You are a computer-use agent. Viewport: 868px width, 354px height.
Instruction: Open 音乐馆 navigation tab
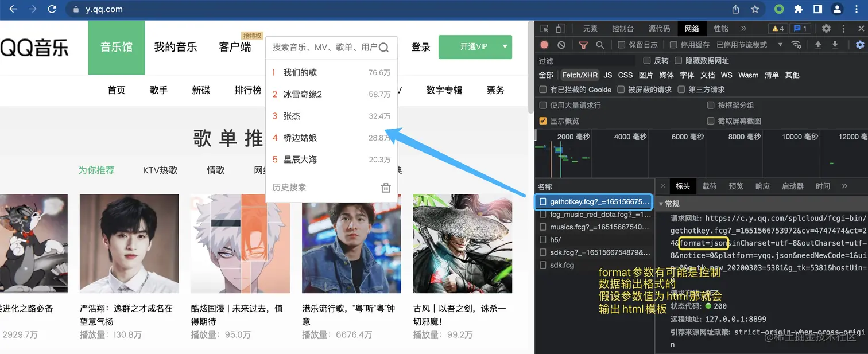tap(117, 47)
